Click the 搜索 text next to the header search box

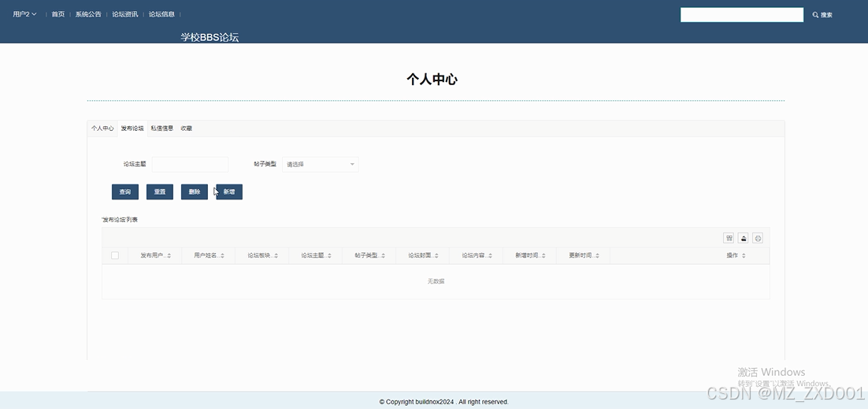click(826, 15)
